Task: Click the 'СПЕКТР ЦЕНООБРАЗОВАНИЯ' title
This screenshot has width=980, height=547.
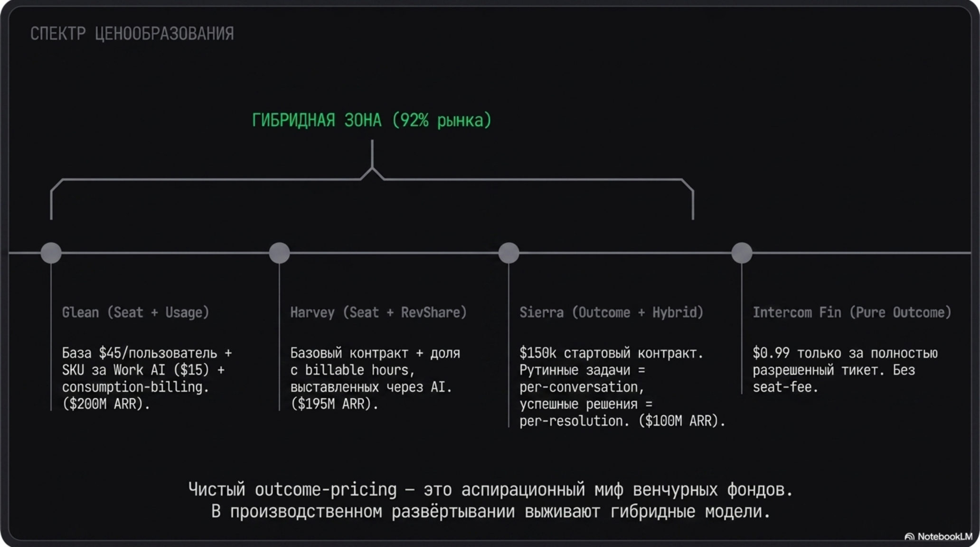Action: (x=132, y=34)
